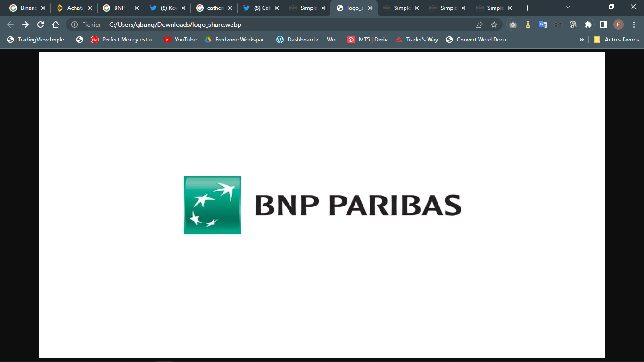644x362 pixels.
Task: Open the Chrome three-dot menu
Action: click(634, 25)
